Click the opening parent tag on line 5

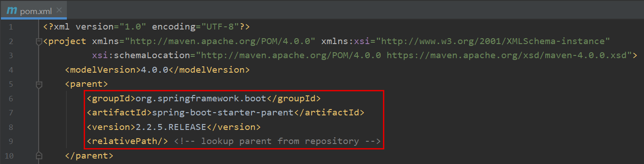[86, 84]
